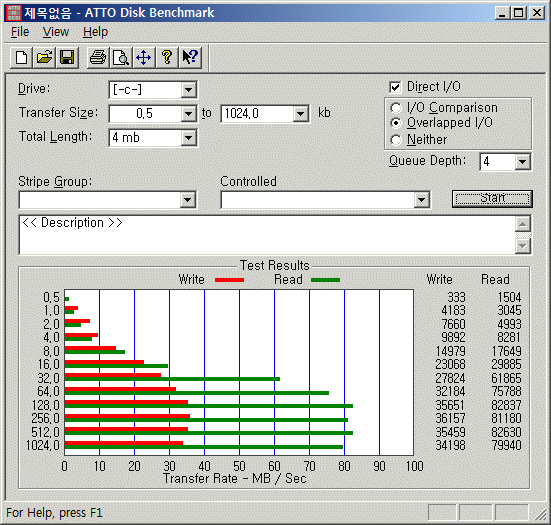
Task: Click the Write column header in results
Action: tap(439, 279)
